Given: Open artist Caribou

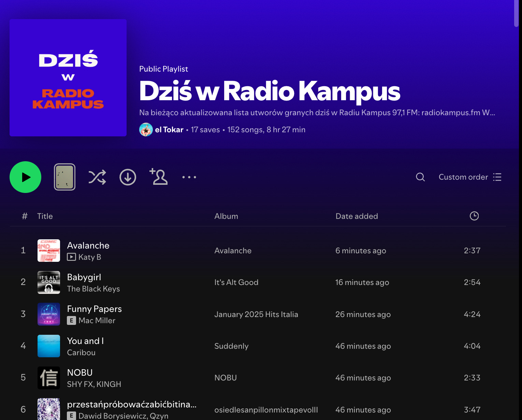Looking at the screenshot, I should click(x=81, y=352).
